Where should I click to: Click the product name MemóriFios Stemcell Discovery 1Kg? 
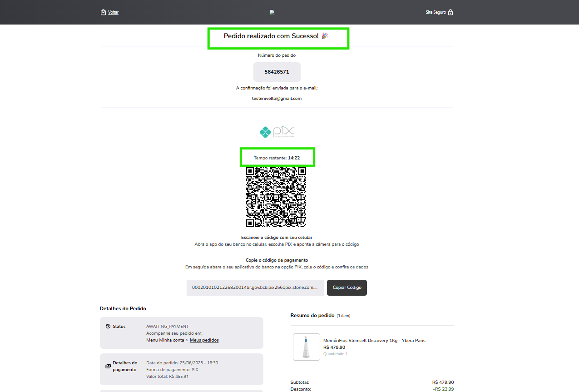click(x=374, y=340)
